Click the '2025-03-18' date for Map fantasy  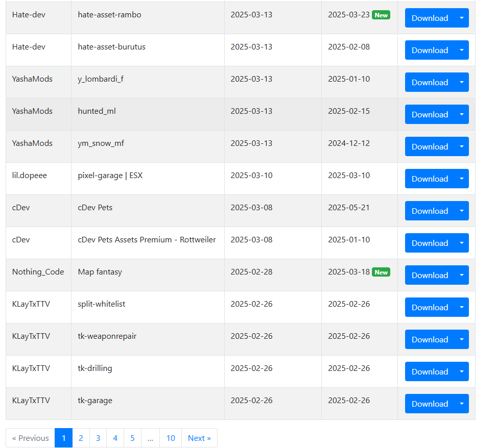click(x=348, y=272)
